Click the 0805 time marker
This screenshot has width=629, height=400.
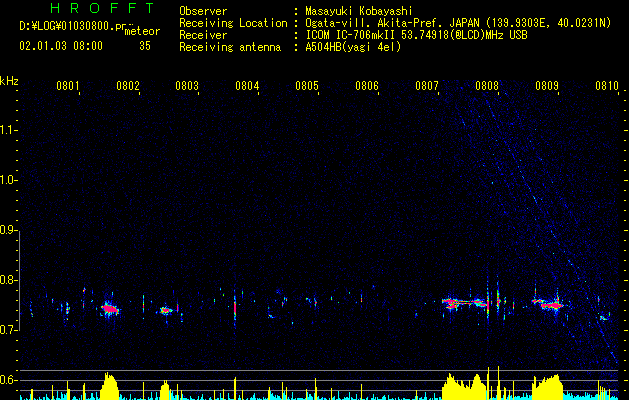pyautogui.click(x=307, y=86)
